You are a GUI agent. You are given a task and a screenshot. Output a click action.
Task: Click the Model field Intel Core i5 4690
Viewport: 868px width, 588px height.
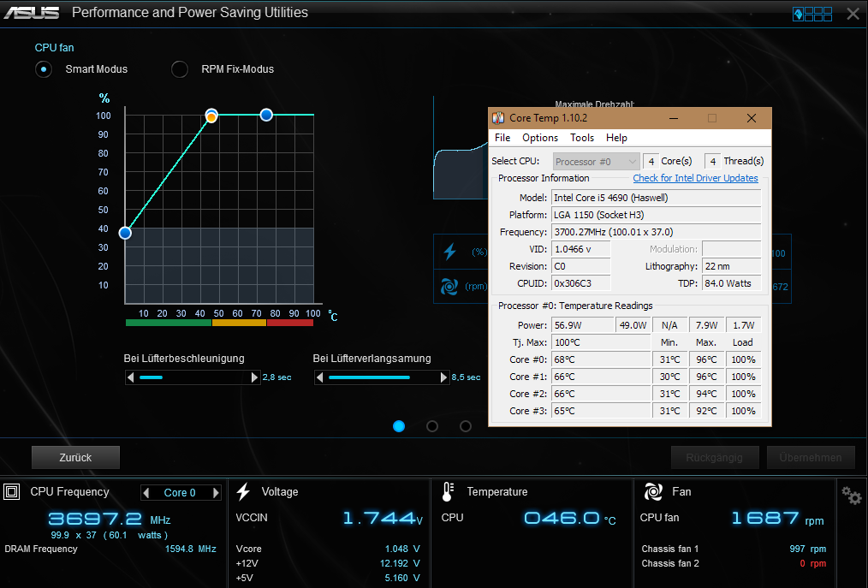point(656,198)
